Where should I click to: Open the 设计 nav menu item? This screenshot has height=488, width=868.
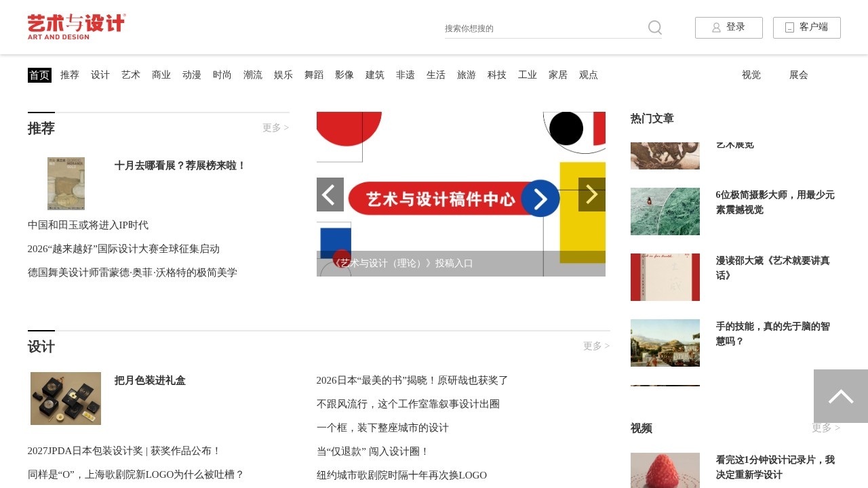[100, 75]
